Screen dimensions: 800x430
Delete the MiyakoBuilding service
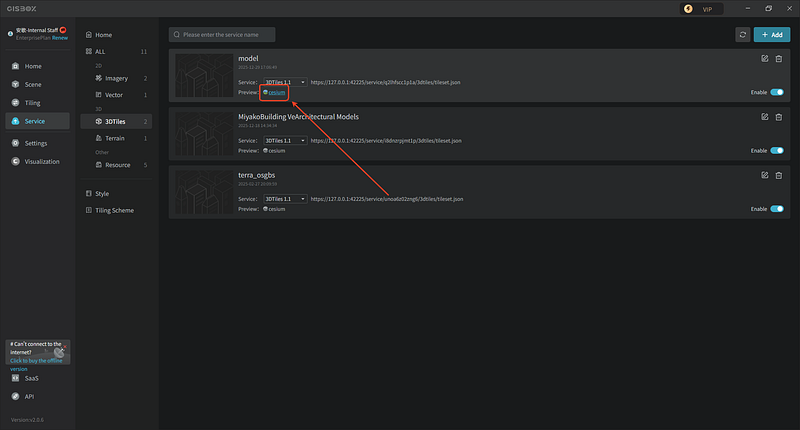point(779,117)
